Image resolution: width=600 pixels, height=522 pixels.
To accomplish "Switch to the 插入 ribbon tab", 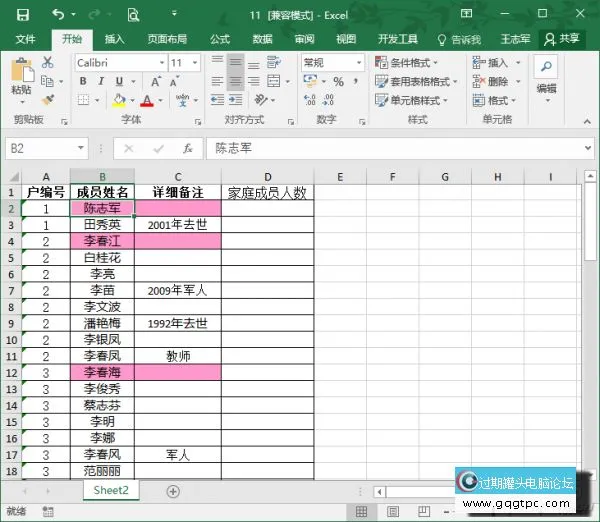I will click(115, 39).
